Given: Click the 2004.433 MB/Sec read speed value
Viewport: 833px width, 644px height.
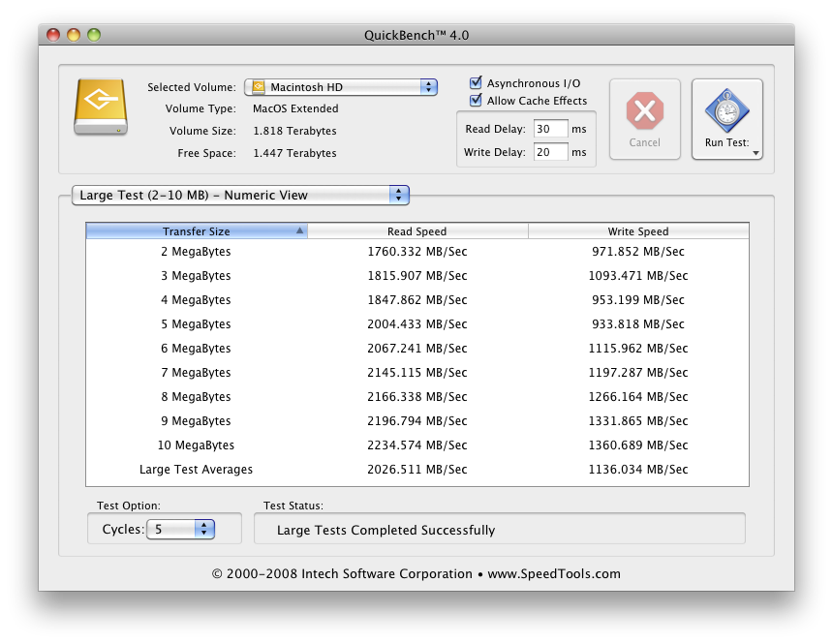Looking at the screenshot, I should pyautogui.click(x=417, y=324).
